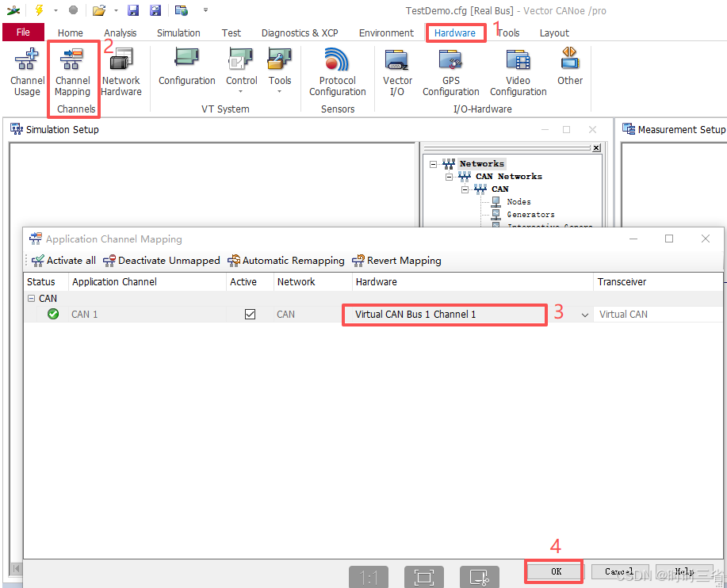Switch to the Test ribbon tab
Viewport: 727px width, 588px height.
click(231, 33)
